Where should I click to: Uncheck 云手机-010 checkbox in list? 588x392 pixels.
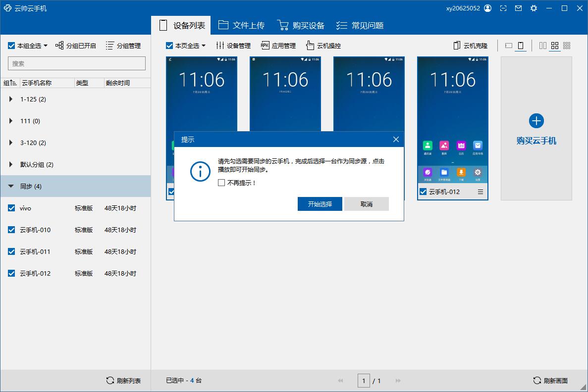tap(11, 230)
